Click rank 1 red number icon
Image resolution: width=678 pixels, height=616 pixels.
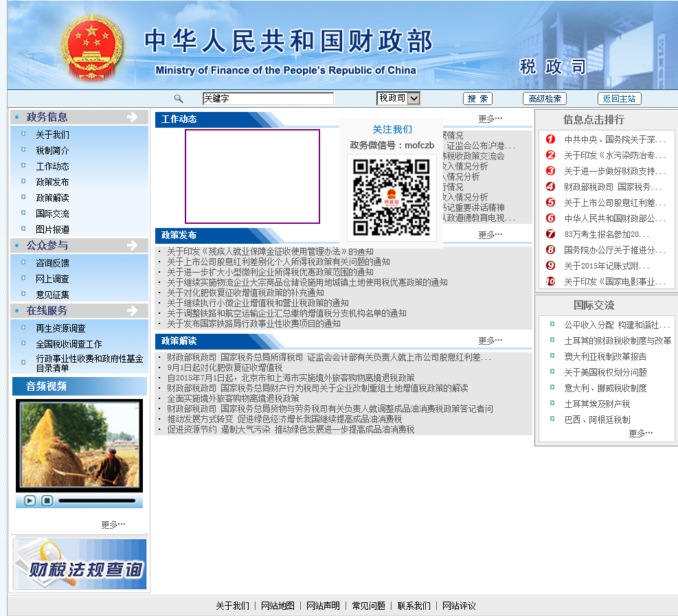(x=550, y=139)
